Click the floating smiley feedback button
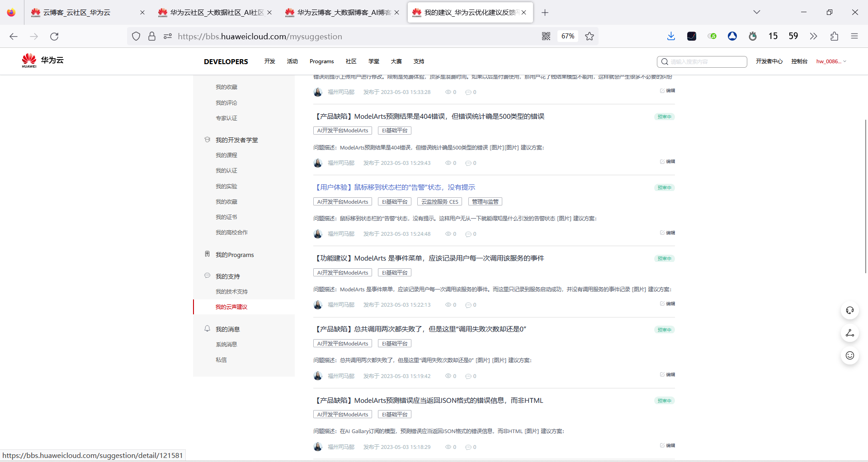This screenshot has width=868, height=462. tap(850, 355)
